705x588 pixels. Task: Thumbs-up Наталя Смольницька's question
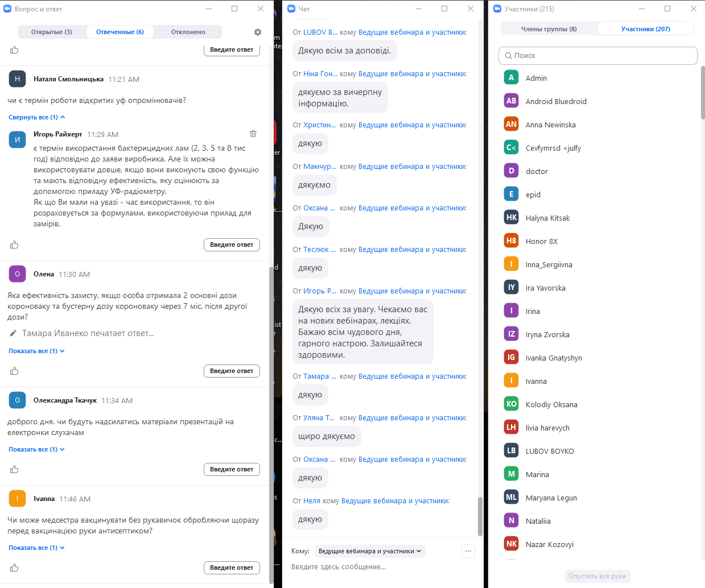tap(14, 245)
